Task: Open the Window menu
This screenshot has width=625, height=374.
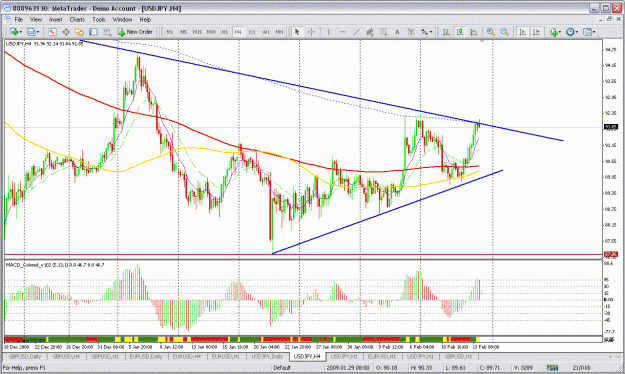Action: (x=122, y=19)
